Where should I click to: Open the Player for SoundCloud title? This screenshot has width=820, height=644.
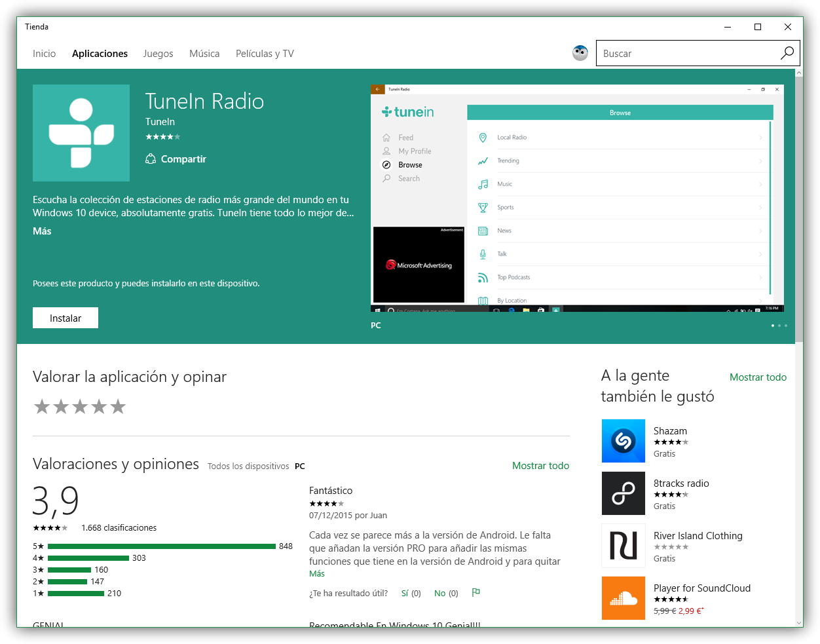click(x=702, y=588)
